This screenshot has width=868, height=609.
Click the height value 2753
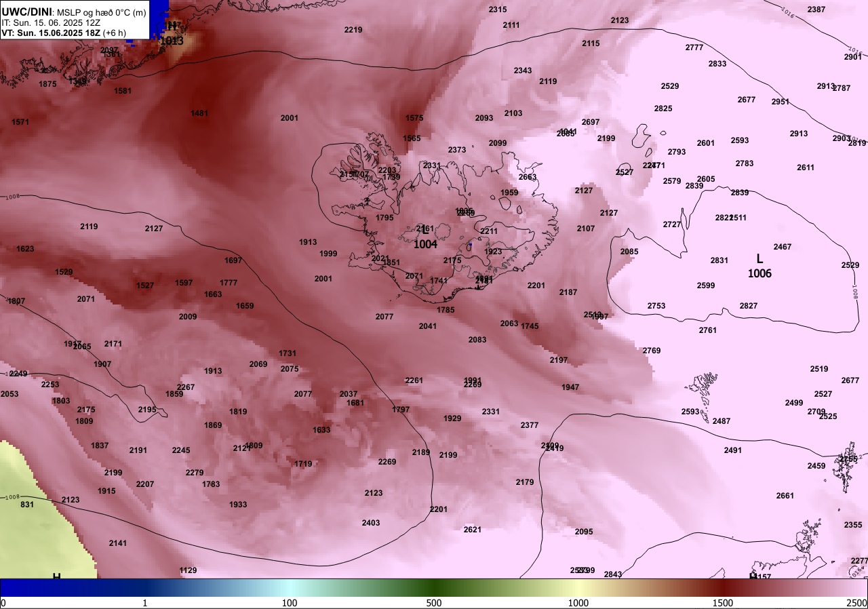[656, 306]
